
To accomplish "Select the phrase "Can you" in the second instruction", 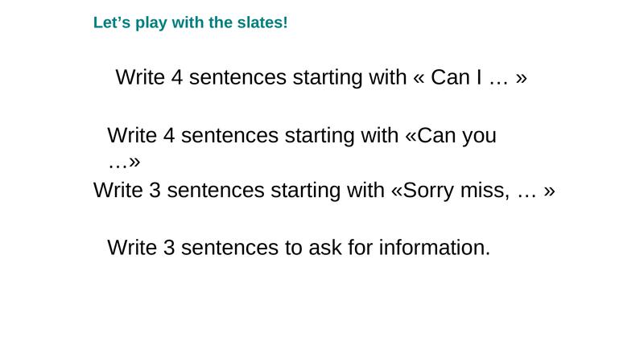I will point(456,136).
